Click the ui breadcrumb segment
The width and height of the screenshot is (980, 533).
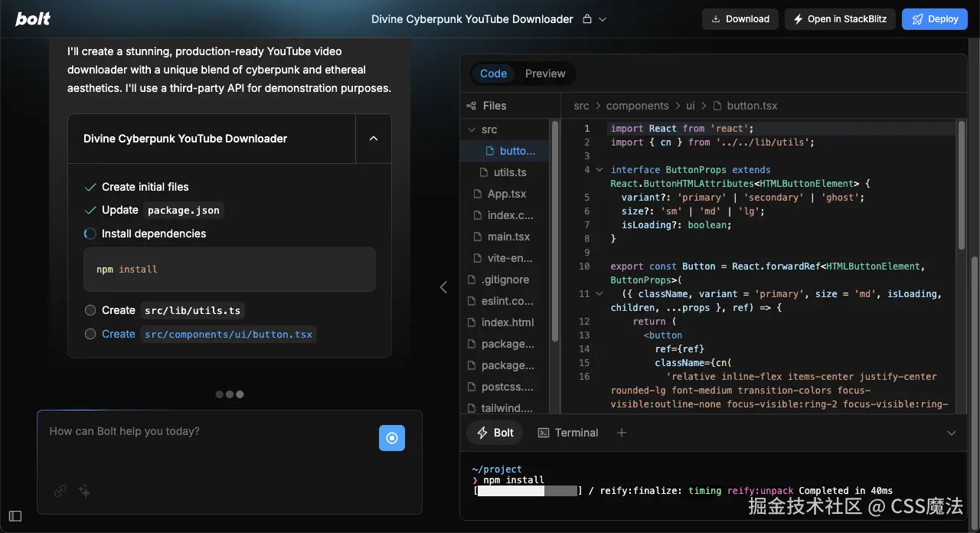click(691, 106)
